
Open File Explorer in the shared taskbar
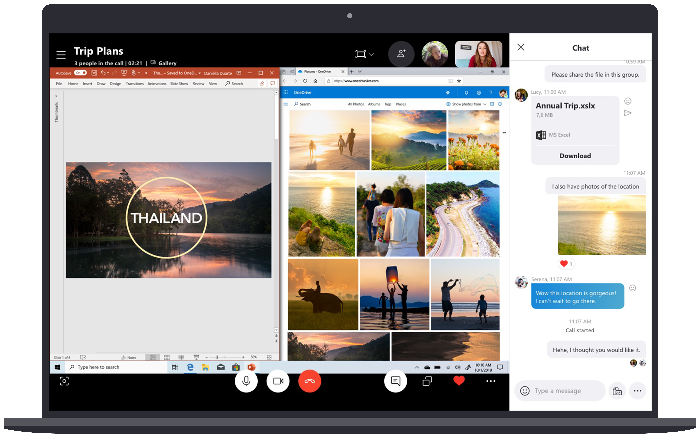click(205, 367)
